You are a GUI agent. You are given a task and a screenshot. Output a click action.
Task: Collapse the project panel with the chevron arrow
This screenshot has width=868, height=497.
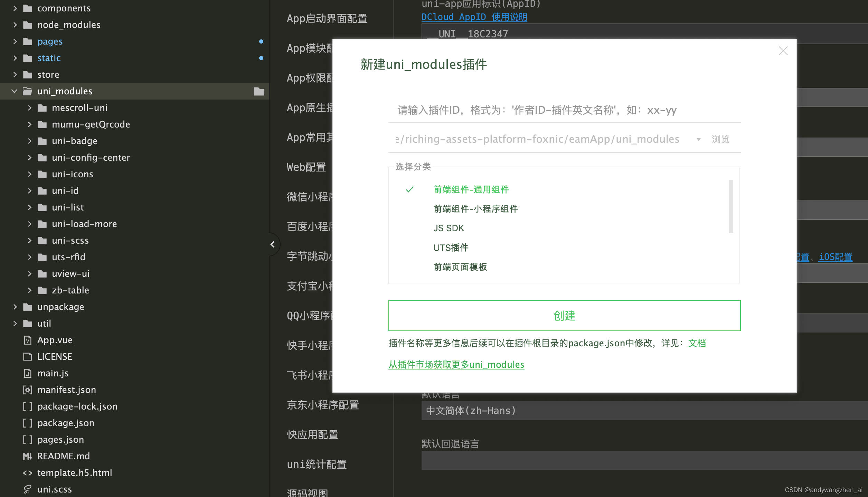coord(273,244)
